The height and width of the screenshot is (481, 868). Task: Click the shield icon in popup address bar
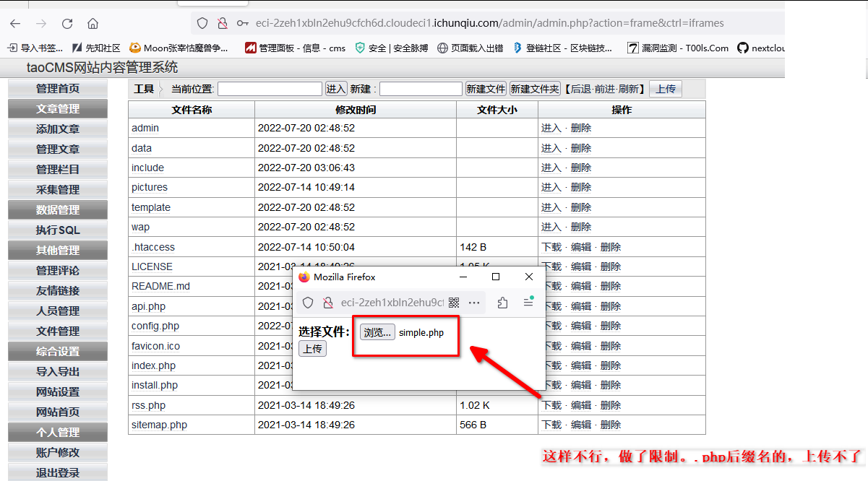coord(308,303)
